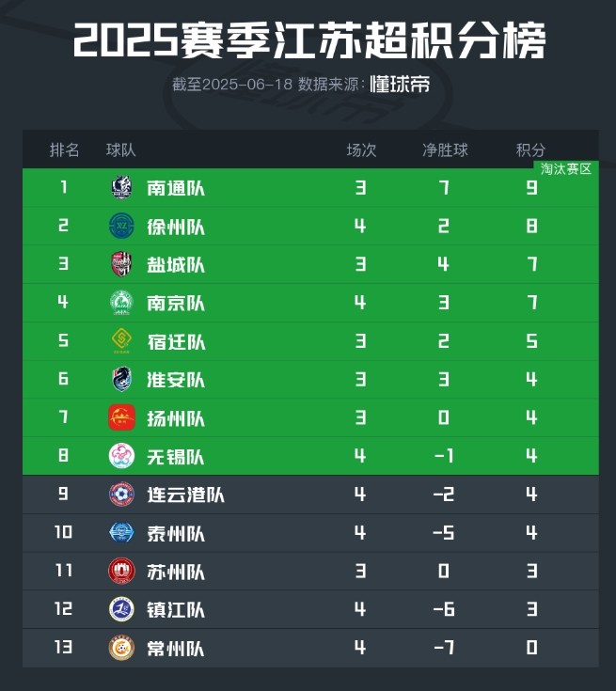616x691 pixels.
Task: Click the 场次 (matches played) column header
Action: click(361, 150)
